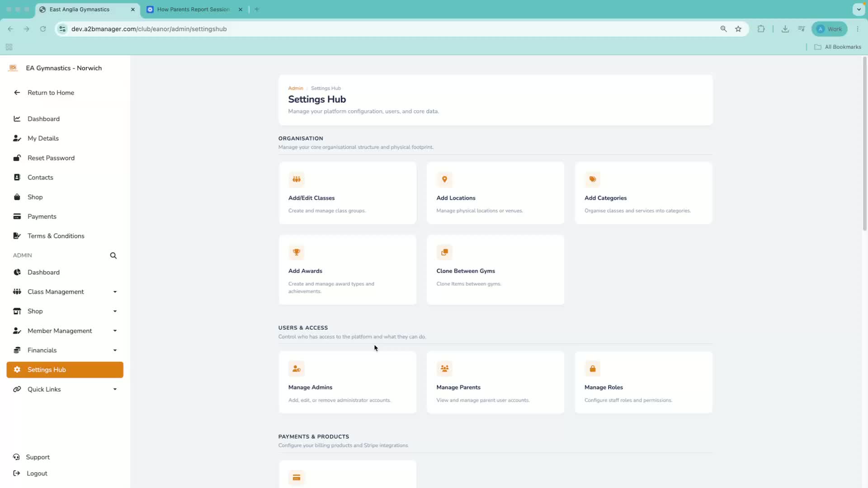Open the media control icon in toolbar
Image resolution: width=868 pixels, height=488 pixels.
point(802,29)
